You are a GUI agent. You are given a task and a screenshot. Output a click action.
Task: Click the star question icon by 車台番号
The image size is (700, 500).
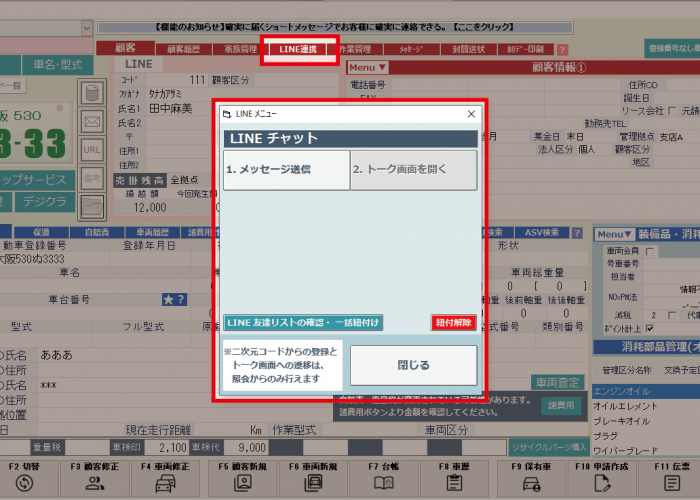point(174,300)
